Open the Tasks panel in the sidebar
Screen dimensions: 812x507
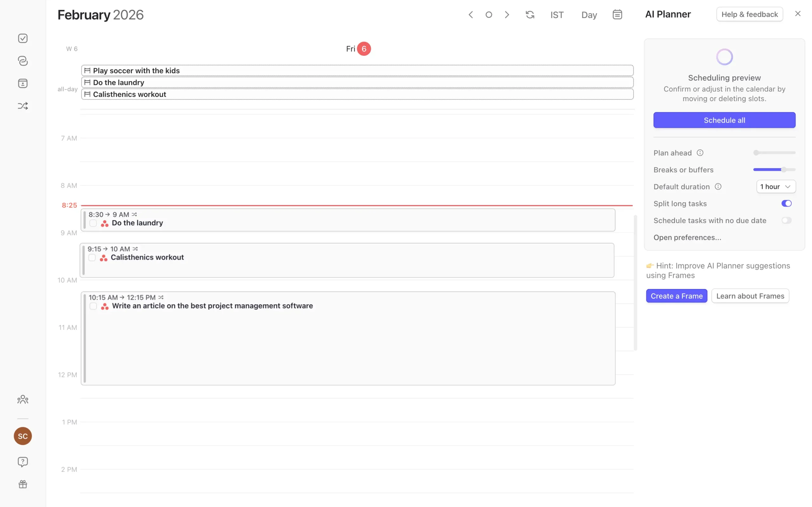tap(23, 38)
